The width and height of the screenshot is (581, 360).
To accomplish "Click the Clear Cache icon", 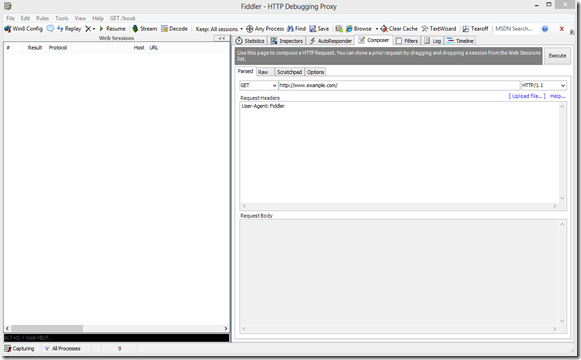I will pyautogui.click(x=384, y=29).
